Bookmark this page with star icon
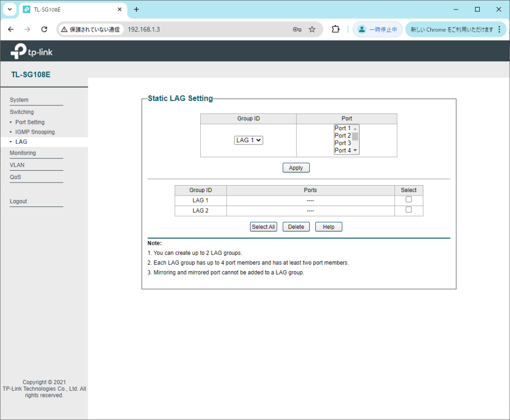This screenshot has height=420, width=510. (312, 29)
